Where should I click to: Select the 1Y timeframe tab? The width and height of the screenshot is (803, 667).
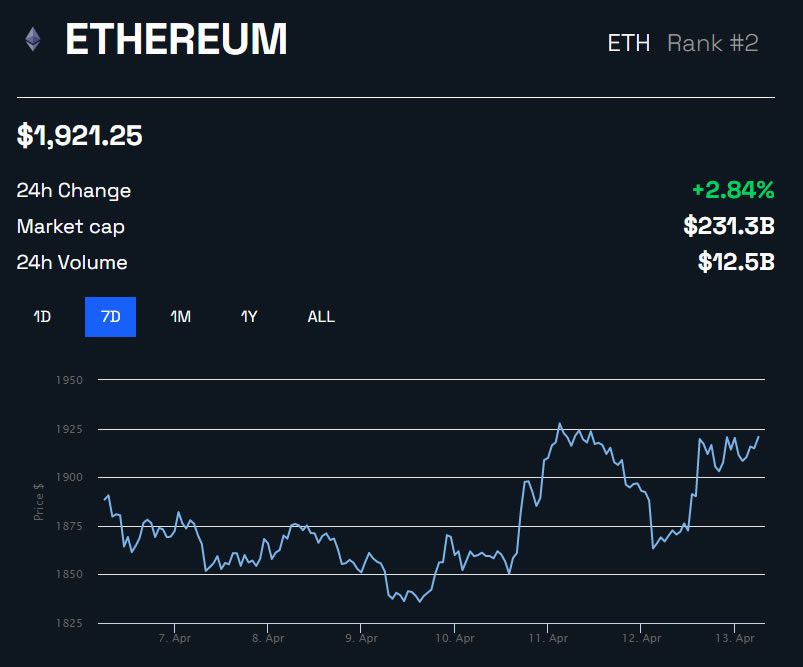[x=247, y=317]
